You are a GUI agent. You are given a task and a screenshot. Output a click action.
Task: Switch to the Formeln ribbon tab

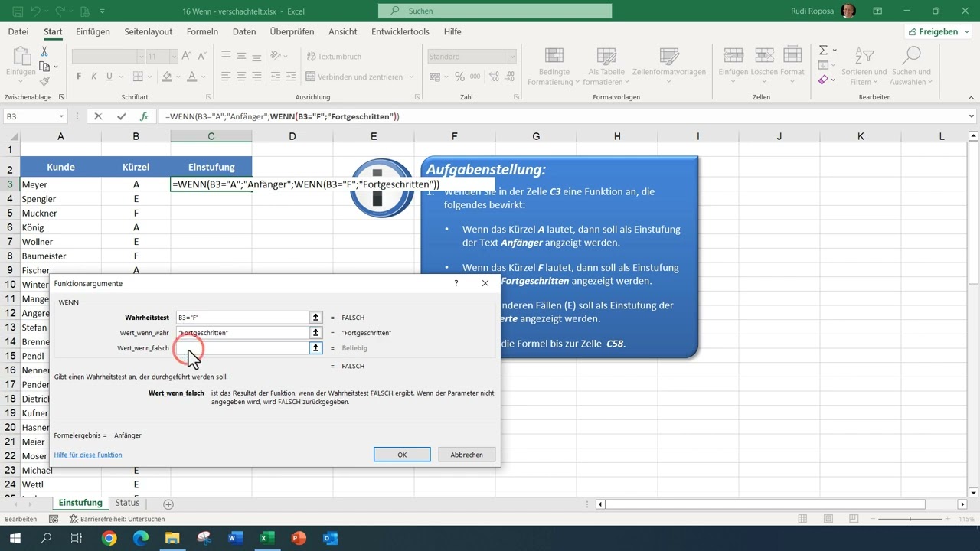[202, 31]
